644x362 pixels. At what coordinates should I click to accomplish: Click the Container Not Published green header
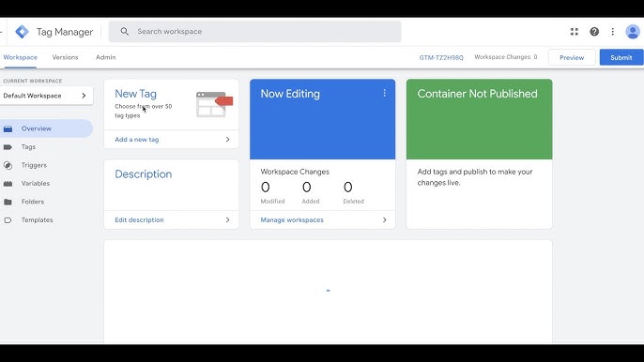point(480,119)
